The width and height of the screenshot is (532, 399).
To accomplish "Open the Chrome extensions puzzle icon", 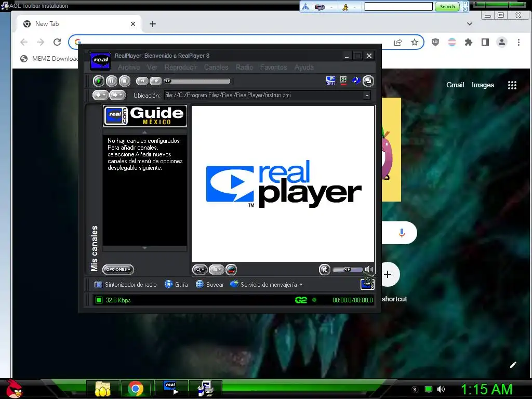I will (x=469, y=42).
